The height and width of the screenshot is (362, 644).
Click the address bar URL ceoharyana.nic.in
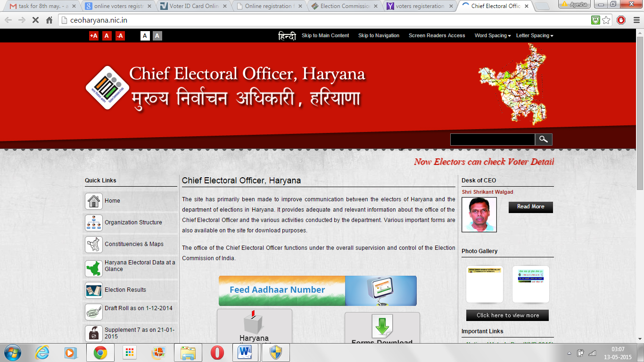click(x=99, y=20)
